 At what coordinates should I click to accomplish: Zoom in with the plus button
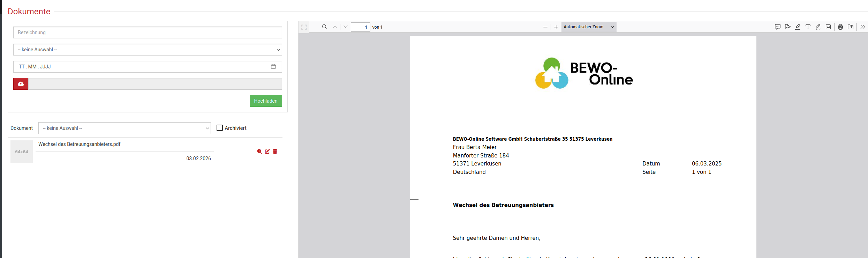coord(556,27)
